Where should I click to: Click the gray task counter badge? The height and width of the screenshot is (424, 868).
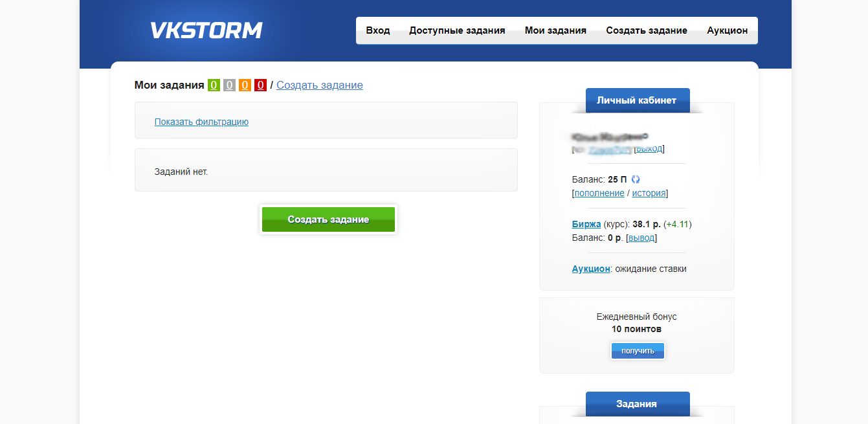[x=228, y=85]
